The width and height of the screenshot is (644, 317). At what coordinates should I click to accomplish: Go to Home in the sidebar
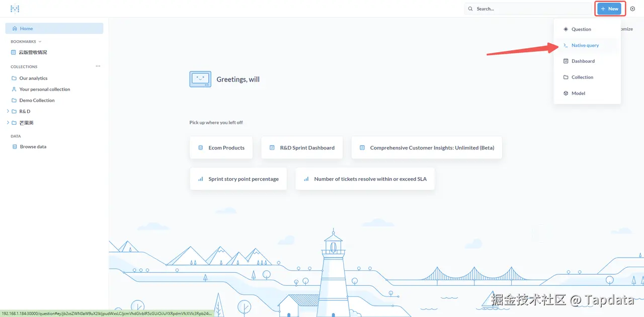54,29
